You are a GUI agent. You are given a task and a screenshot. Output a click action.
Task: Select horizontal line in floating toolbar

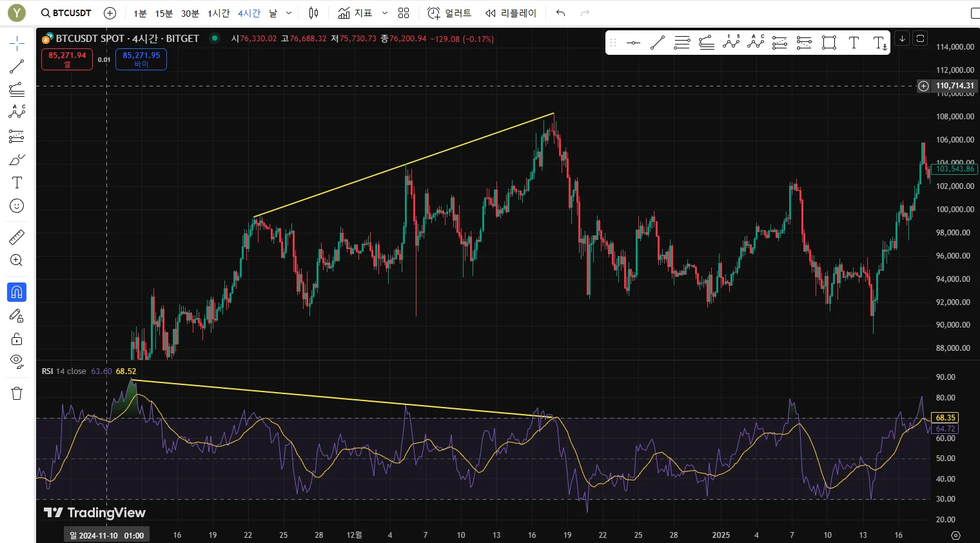tap(633, 43)
